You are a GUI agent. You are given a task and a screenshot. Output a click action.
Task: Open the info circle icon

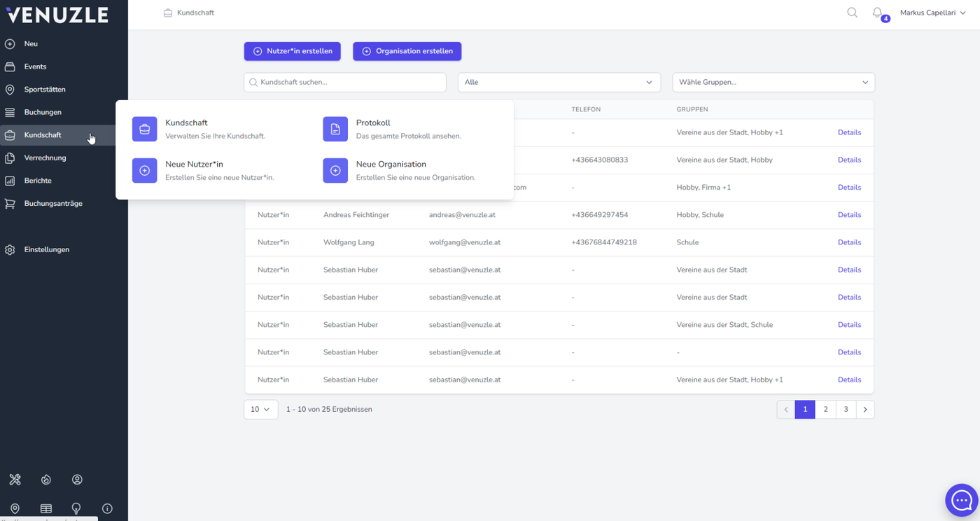(107, 508)
